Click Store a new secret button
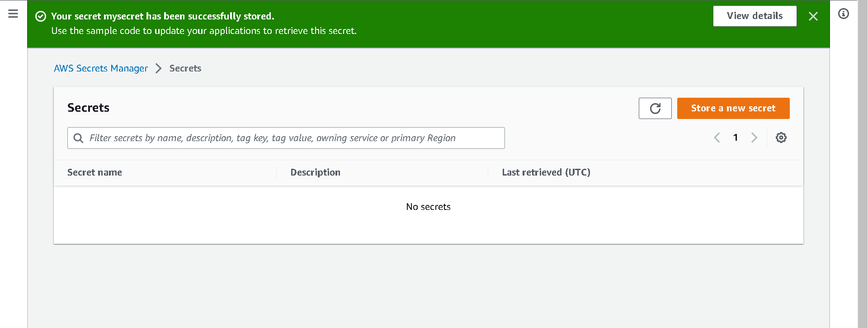The image size is (868, 328). point(733,108)
